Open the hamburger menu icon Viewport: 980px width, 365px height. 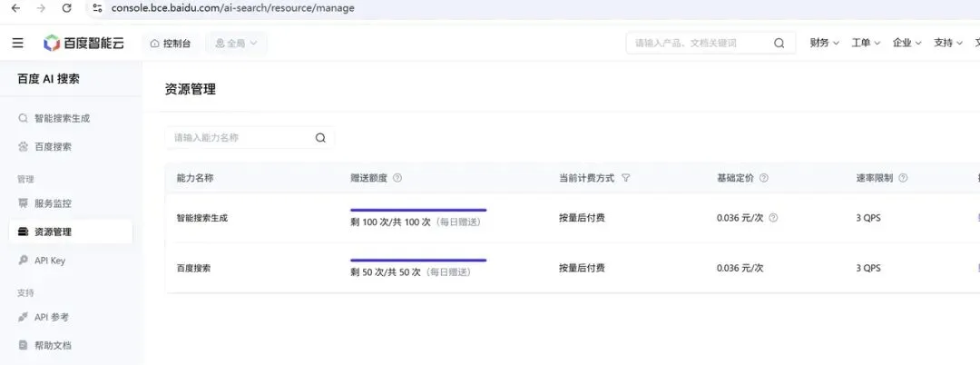tap(18, 43)
